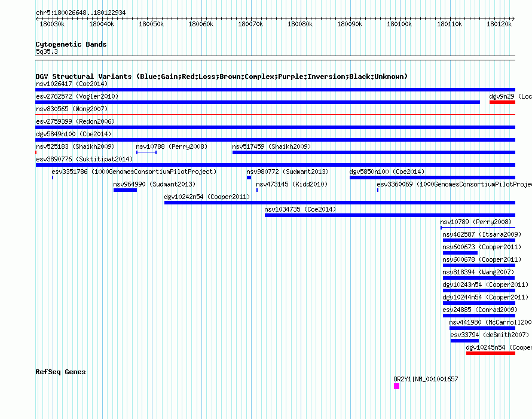The width and height of the screenshot is (532, 419).
Task: Open nsv517459 (Shaikh2009) variant label
Action: pyautogui.click(x=271, y=146)
